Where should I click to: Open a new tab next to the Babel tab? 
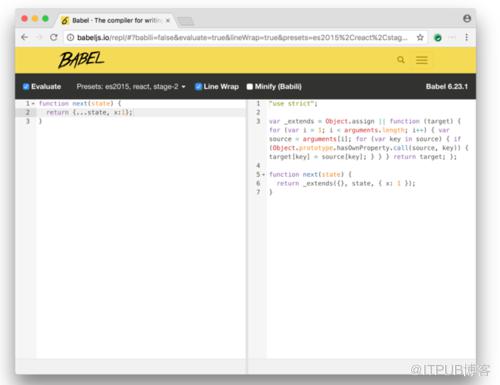tap(185, 21)
